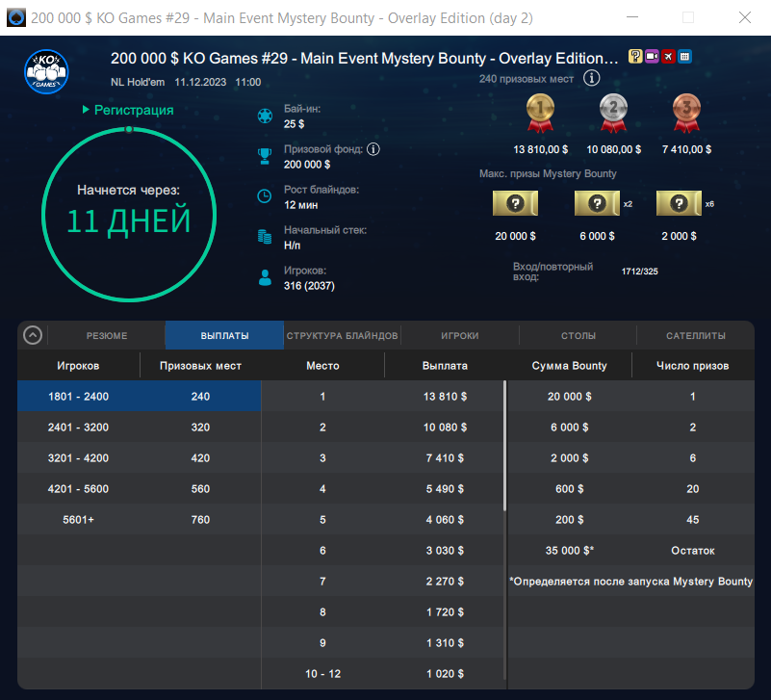Click the Регистрация link
Screen dimensions: 771x700
[x=134, y=110]
